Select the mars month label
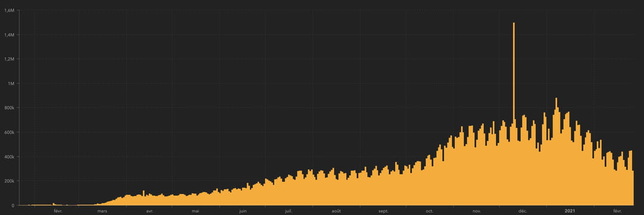The image size is (644, 215). pos(103,211)
